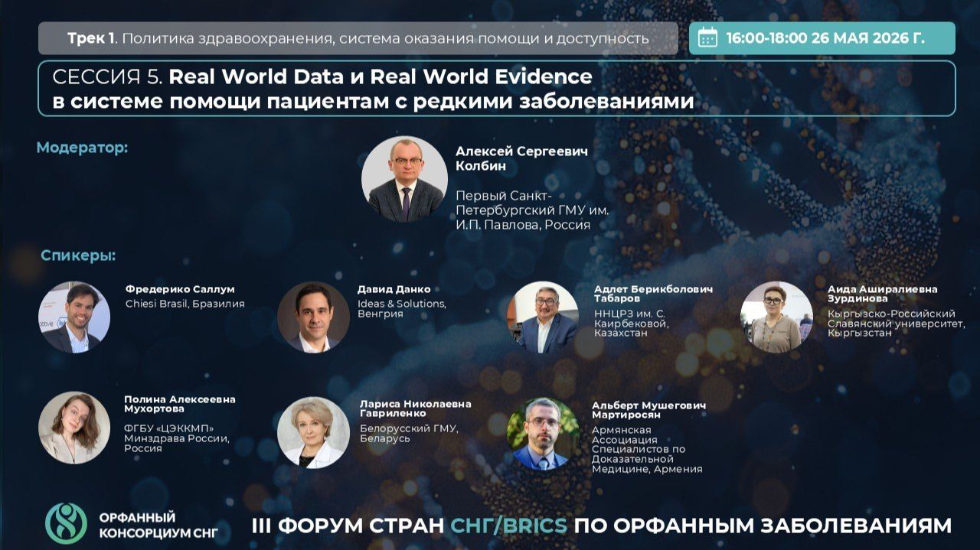980x550 pixels.
Task: Click Аида Зурдинова's portrait
Action: [x=776, y=317]
